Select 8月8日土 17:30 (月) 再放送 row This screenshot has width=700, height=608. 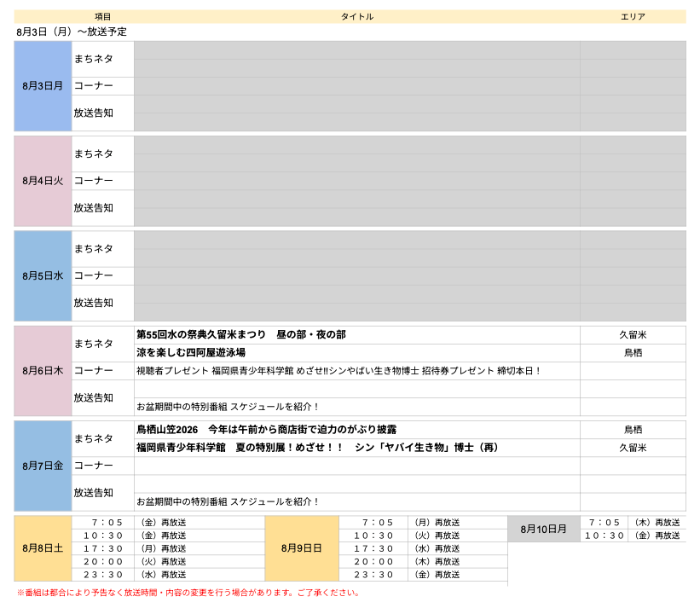click(x=168, y=548)
